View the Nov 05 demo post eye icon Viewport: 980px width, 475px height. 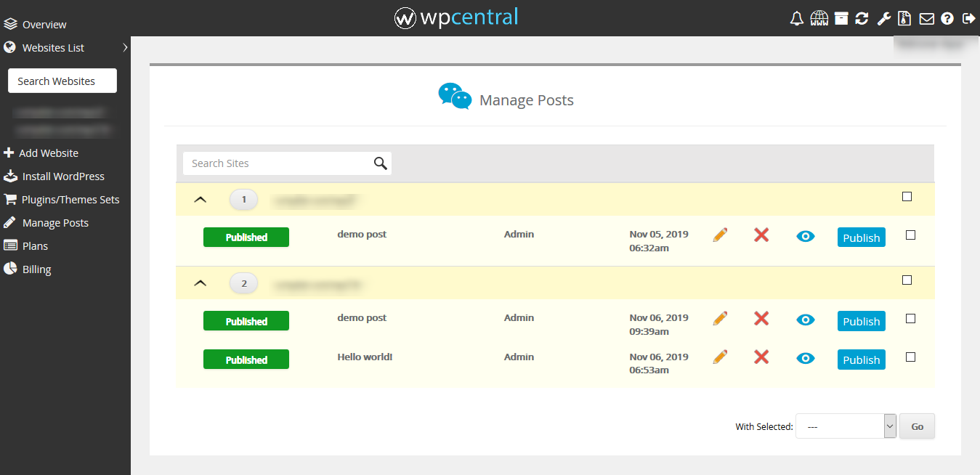(x=806, y=236)
